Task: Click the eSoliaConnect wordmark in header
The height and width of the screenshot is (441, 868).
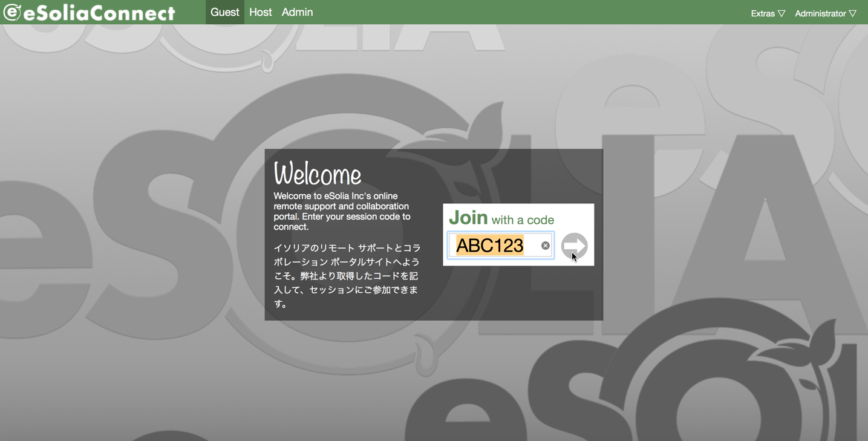Action: pos(99,13)
